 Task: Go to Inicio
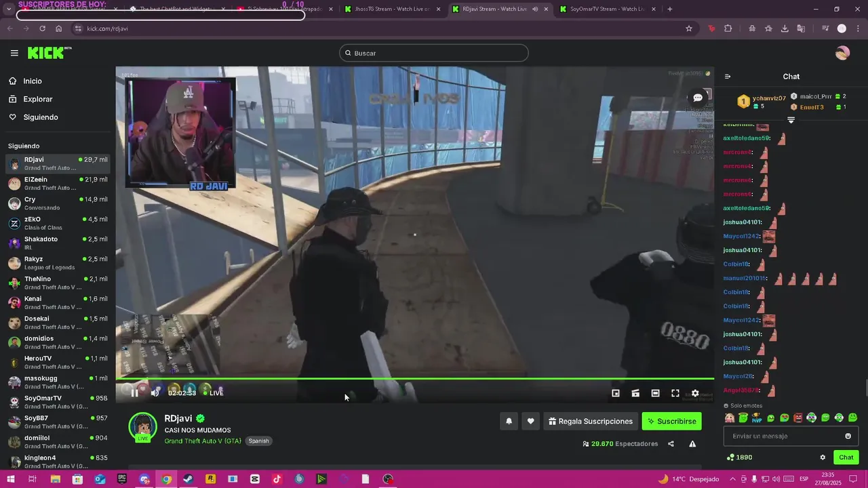point(33,81)
